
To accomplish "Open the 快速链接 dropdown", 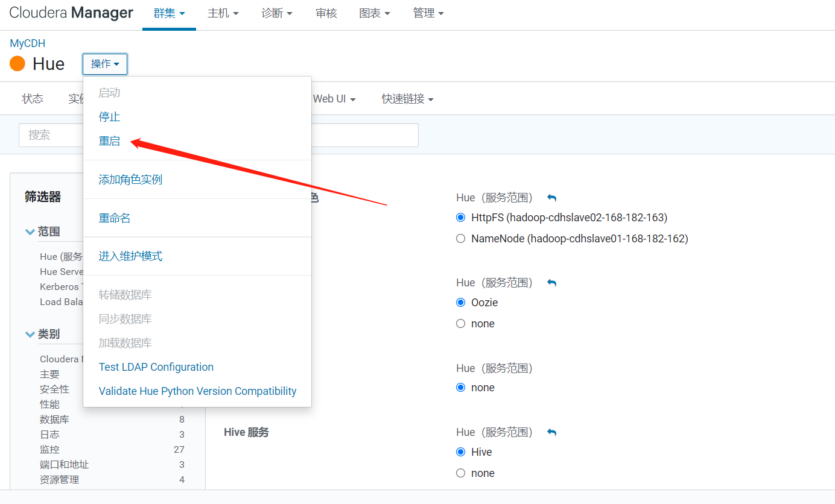I will [x=408, y=99].
